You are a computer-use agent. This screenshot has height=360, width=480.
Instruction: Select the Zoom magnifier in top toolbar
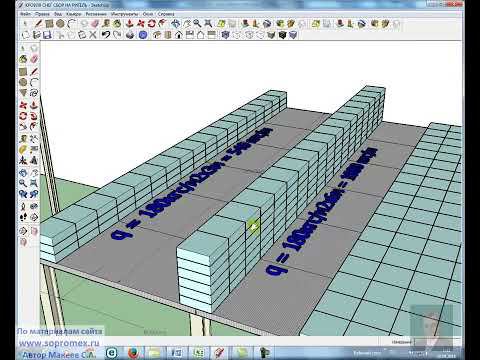197,24
